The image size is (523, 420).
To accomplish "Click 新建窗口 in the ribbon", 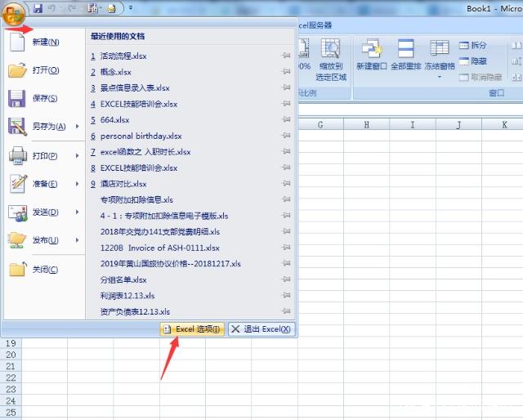I will (x=372, y=55).
